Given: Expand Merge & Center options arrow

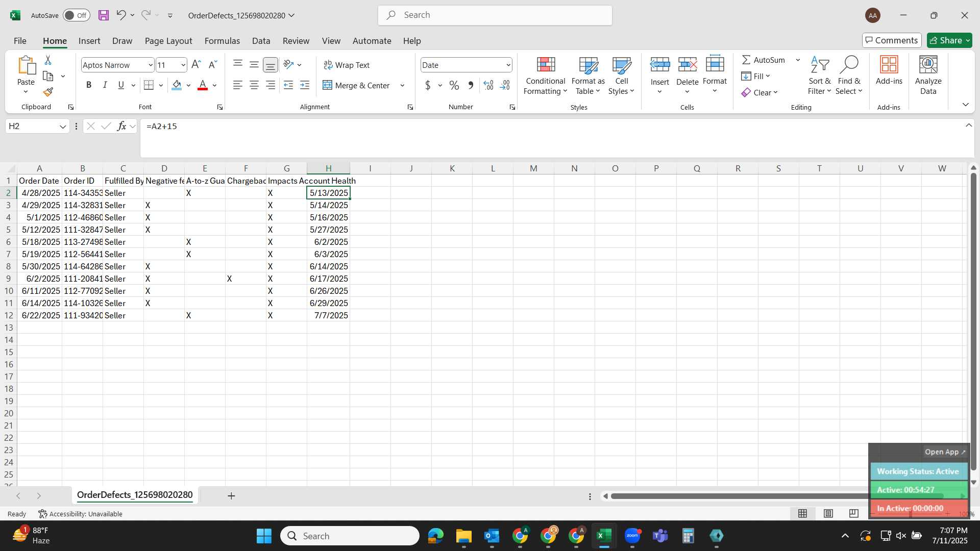Looking at the screenshot, I should tap(402, 85).
